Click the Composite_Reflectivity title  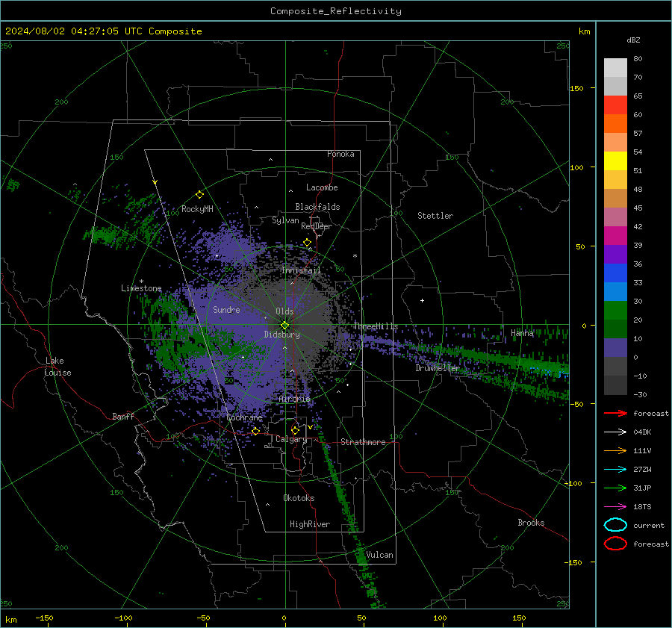pos(336,11)
